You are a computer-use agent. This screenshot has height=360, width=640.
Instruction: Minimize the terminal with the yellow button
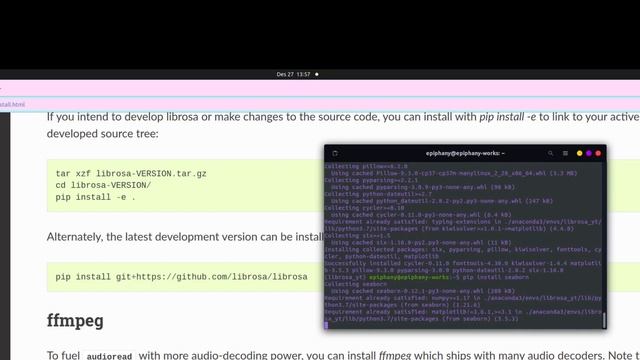coord(580,153)
